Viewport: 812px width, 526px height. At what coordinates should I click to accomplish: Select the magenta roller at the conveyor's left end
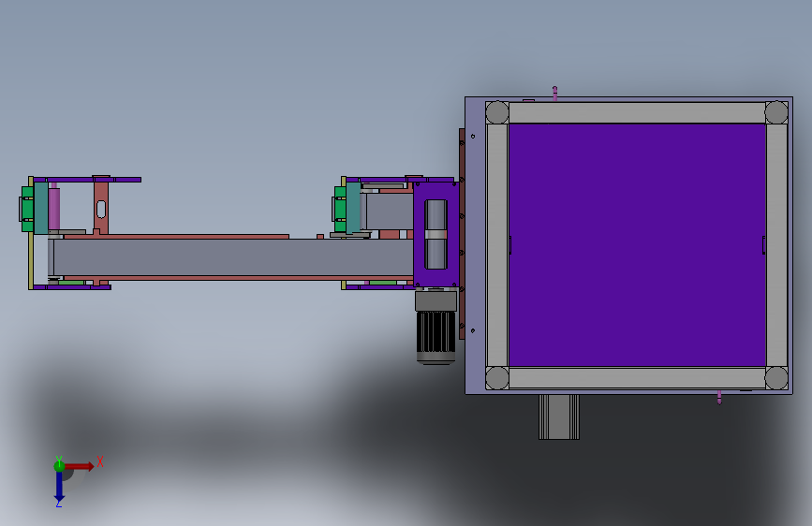pyautogui.click(x=54, y=209)
